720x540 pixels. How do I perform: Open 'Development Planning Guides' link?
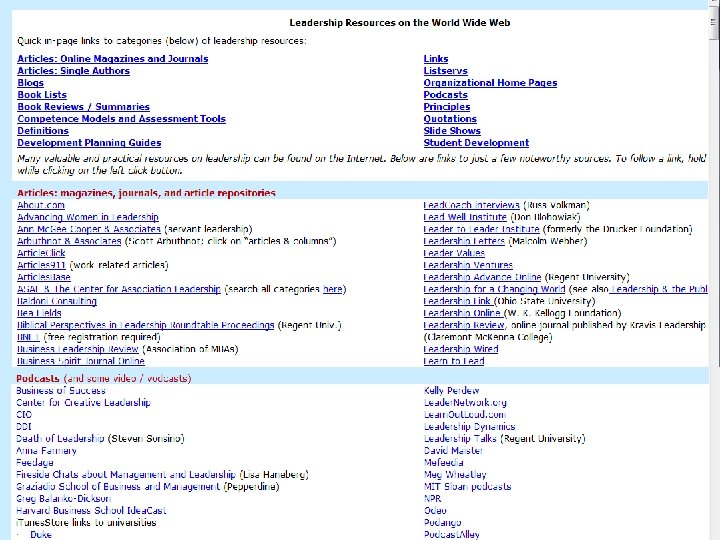point(89,142)
